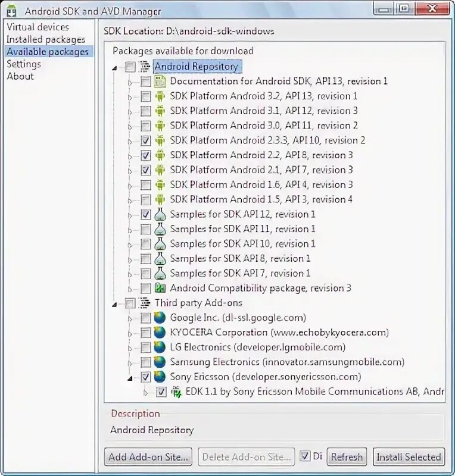Screen dimensions: 455x476
Task: Click the Samples API 8 flask icon
Action: (x=160, y=259)
